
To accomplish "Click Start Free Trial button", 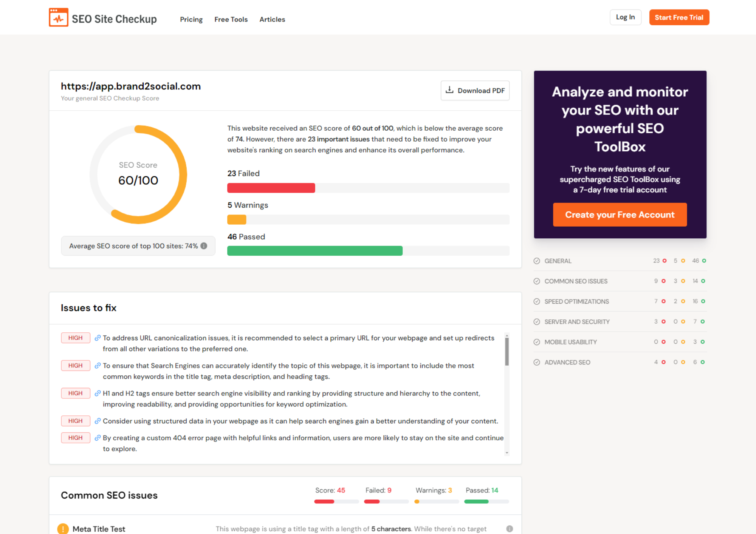I will [x=679, y=17].
